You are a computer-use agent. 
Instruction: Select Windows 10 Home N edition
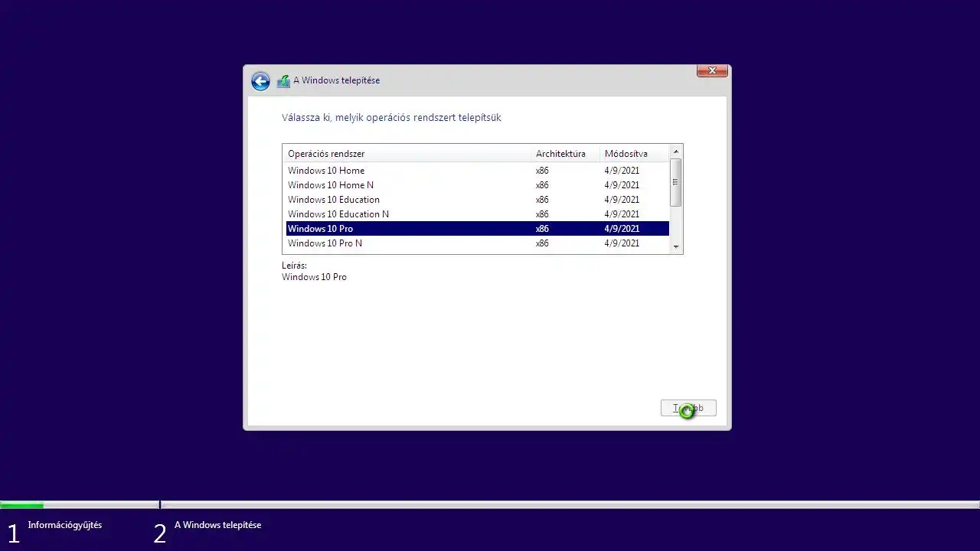477,185
